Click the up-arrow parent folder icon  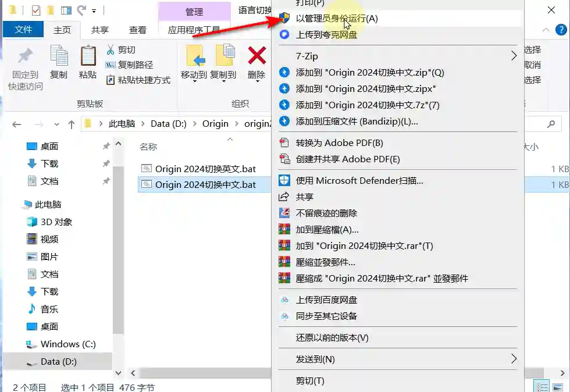71,124
